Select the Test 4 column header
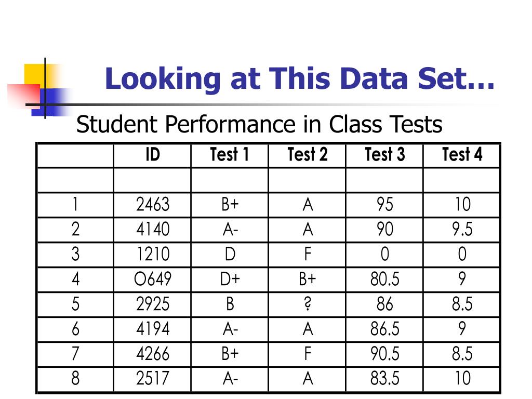The height and width of the screenshot is (399, 532). (x=462, y=155)
